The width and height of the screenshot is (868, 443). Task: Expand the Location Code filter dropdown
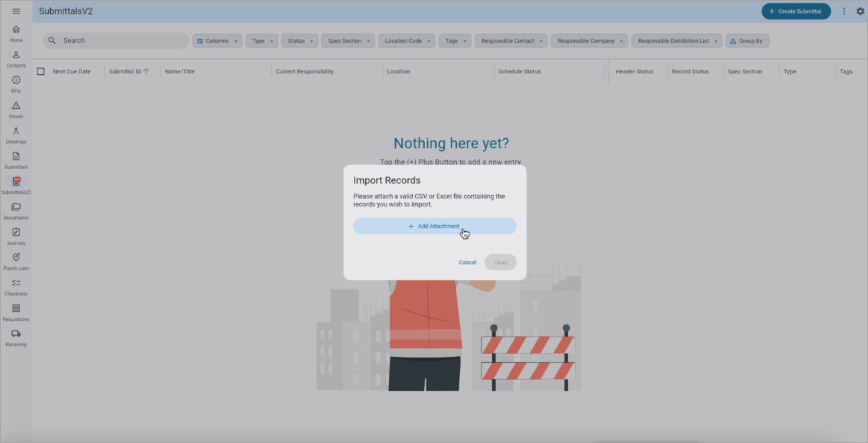tap(407, 41)
